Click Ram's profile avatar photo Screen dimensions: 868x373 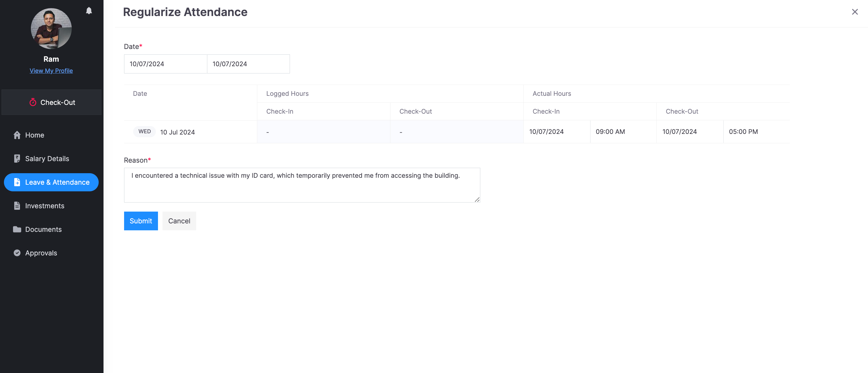[51, 29]
